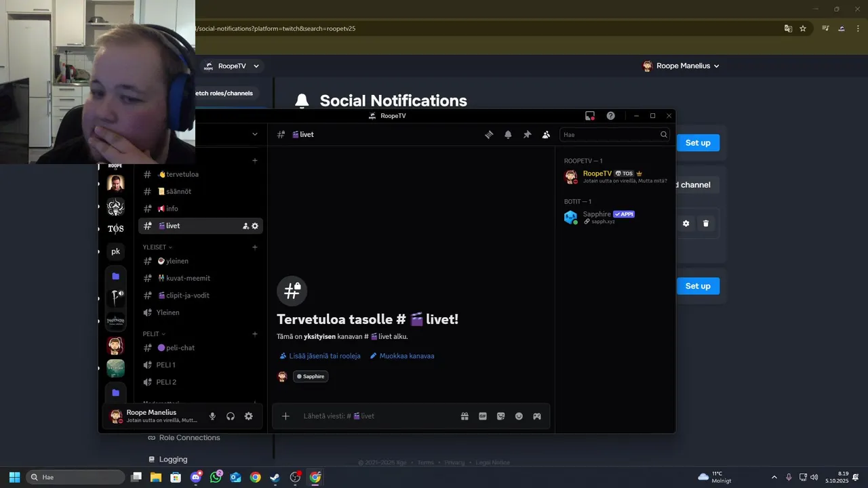
Task: Click the lower Set up button
Action: coord(698,286)
